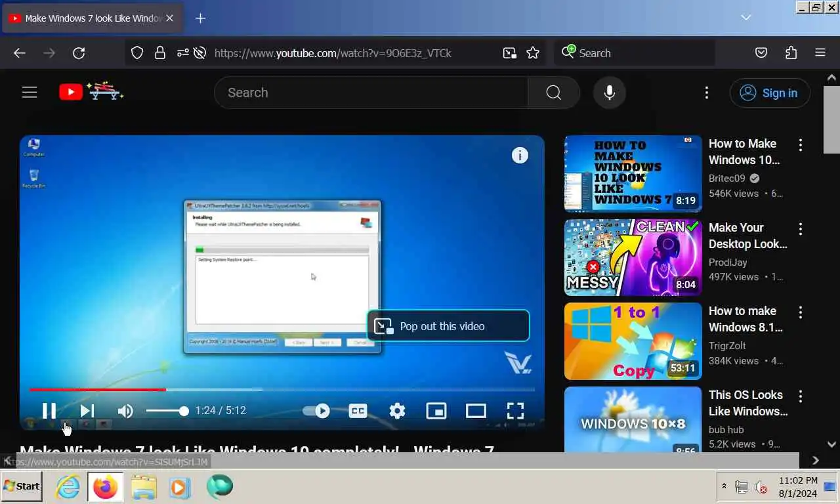Launch Internet Explorer from the taskbar
Screen dimensions: 840x504
point(68,487)
